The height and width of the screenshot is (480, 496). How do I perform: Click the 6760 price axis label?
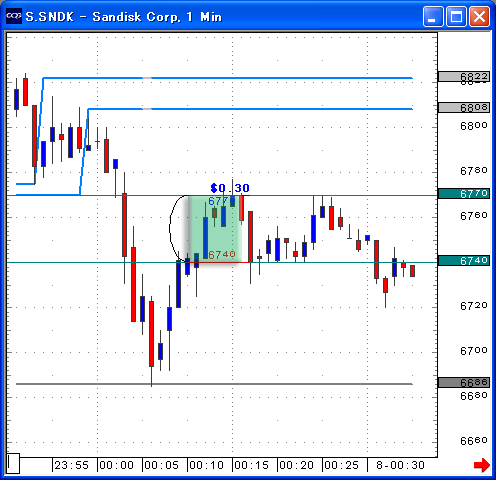pyautogui.click(x=474, y=216)
